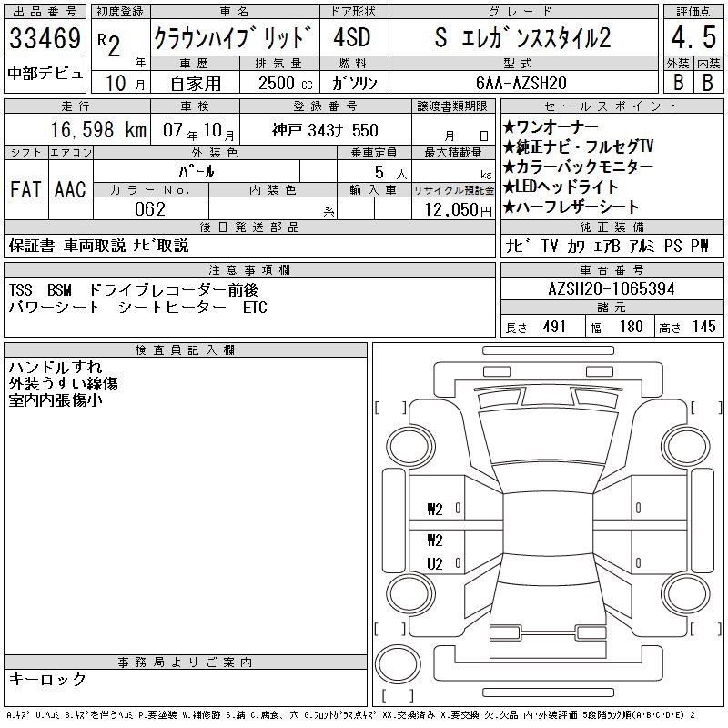Click the FAT shift type value
The height and width of the screenshot is (728, 728).
tap(25, 189)
